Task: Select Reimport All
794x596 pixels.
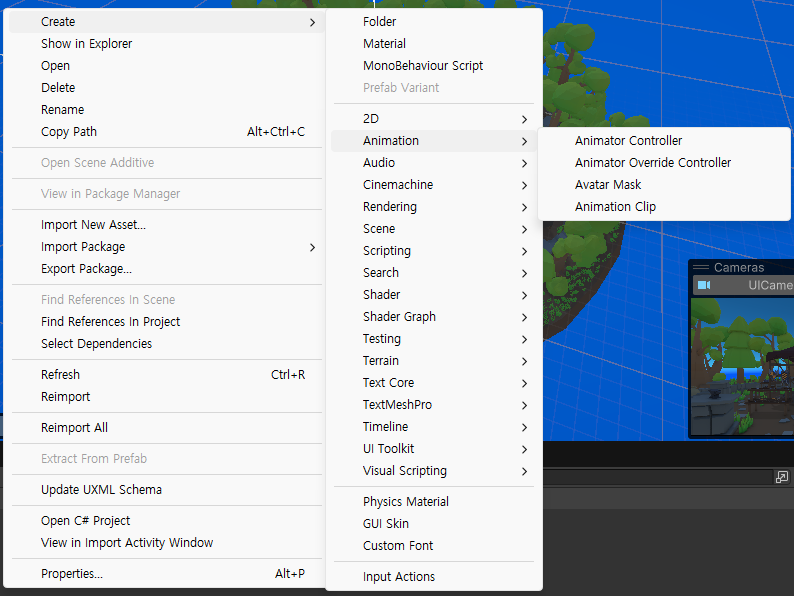Action: (x=166, y=428)
